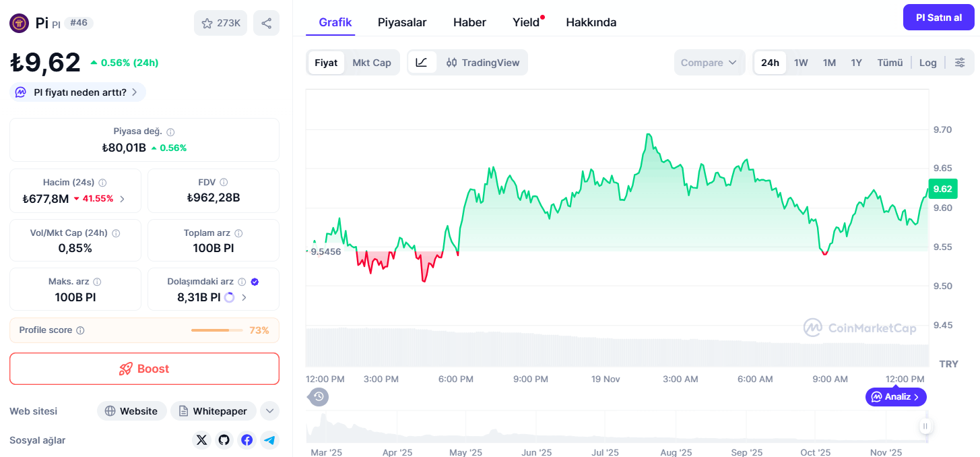Open the Facebook social link
This screenshot has width=980, height=457.
tap(247, 440)
